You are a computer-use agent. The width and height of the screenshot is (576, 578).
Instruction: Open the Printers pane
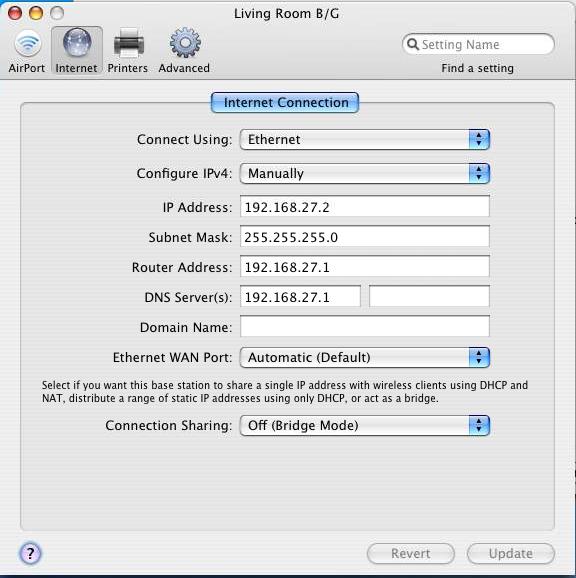(128, 51)
